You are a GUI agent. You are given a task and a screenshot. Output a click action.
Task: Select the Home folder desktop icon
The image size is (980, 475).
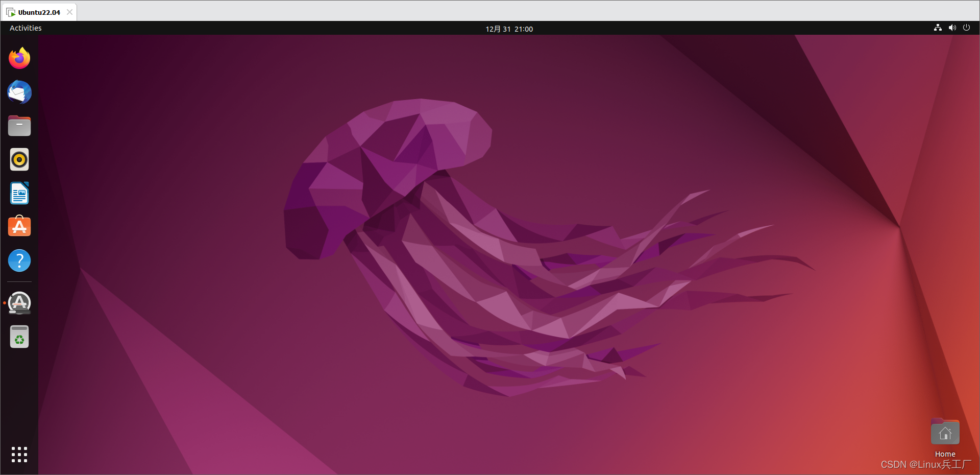pyautogui.click(x=945, y=432)
